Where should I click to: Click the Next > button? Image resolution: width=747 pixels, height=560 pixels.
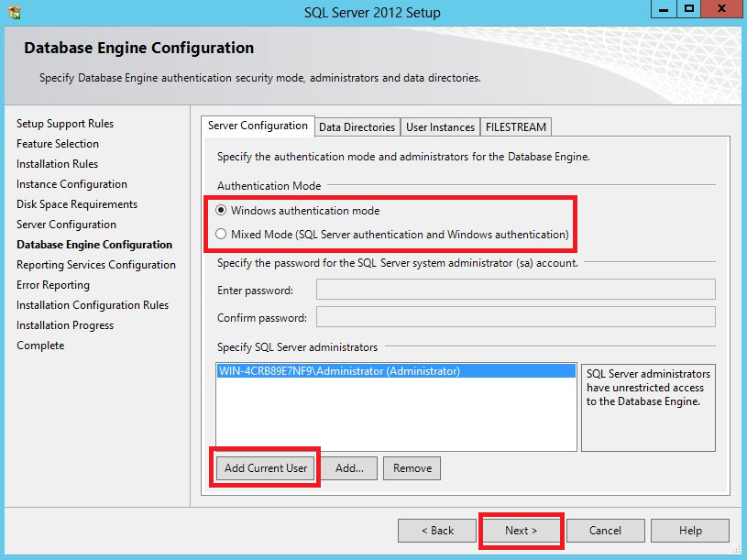pyautogui.click(x=521, y=531)
